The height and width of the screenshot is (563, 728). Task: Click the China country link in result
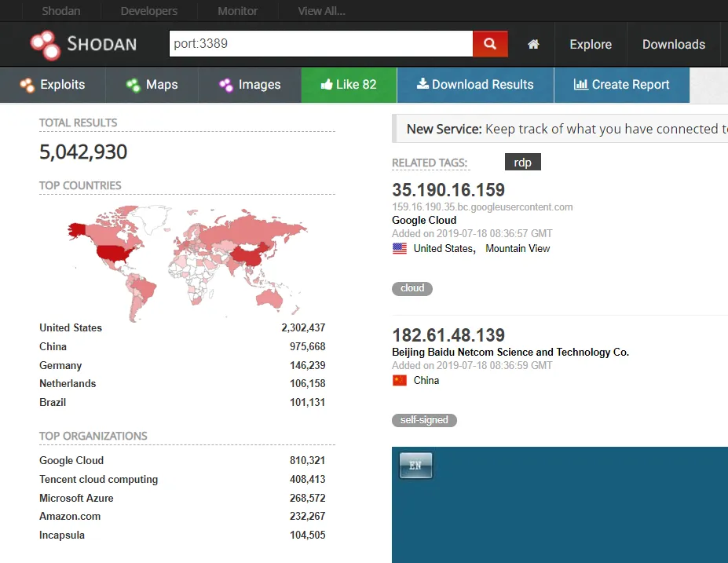(x=426, y=381)
